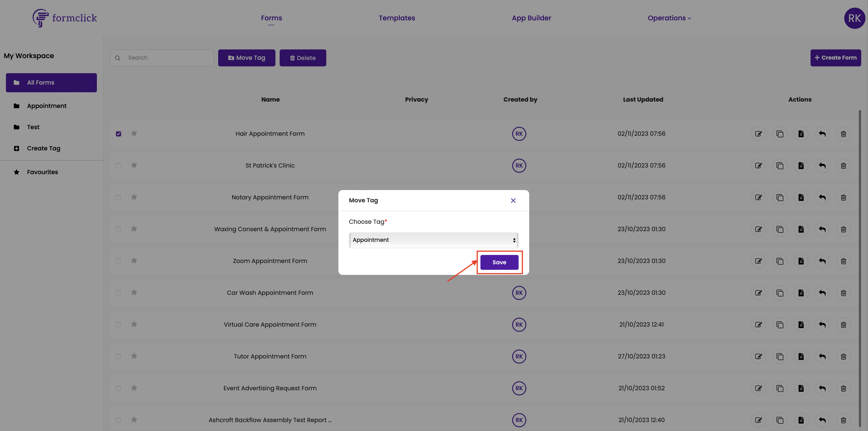Viewport: 868px width, 431px height.
Task: Focus the Search input field
Action: tap(162, 58)
